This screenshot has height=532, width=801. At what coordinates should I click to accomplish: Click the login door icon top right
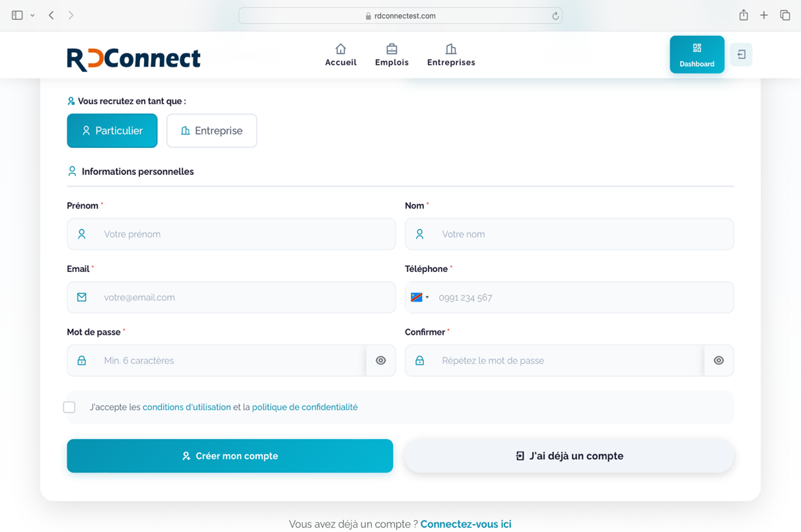pos(740,54)
